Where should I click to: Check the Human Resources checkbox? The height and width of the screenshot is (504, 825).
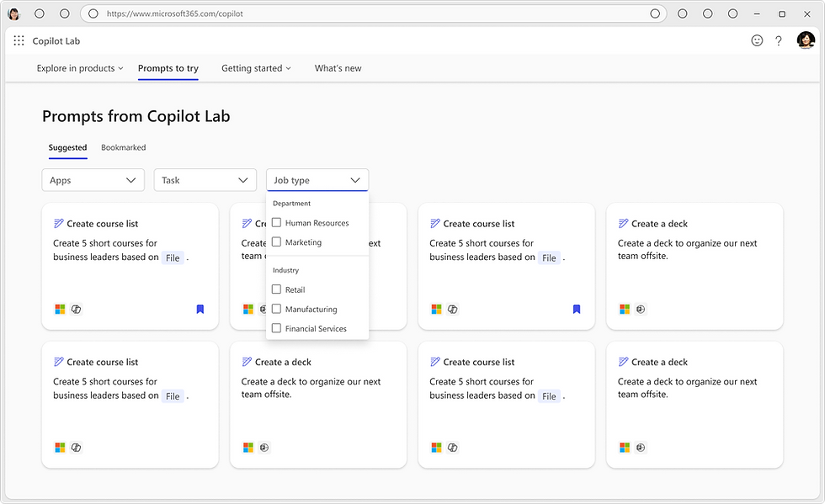[x=276, y=223]
